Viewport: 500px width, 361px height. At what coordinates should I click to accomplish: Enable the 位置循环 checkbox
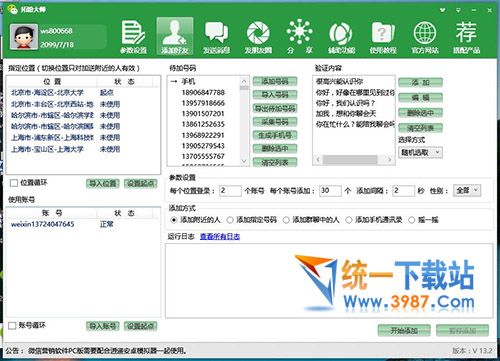click(x=14, y=183)
